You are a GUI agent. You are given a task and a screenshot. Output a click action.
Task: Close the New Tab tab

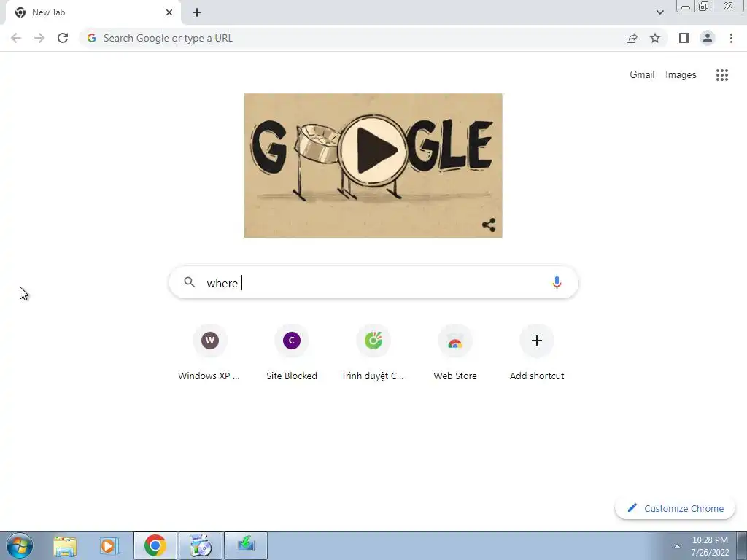click(169, 12)
